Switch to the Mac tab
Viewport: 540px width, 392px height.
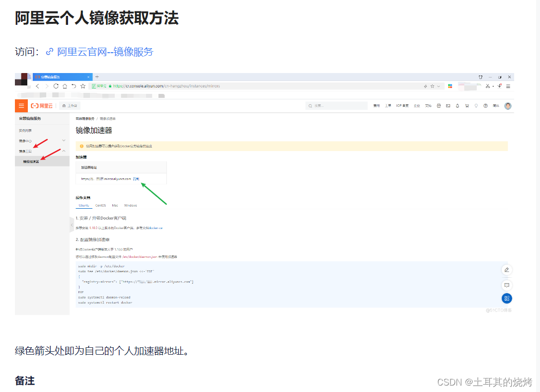(115, 205)
